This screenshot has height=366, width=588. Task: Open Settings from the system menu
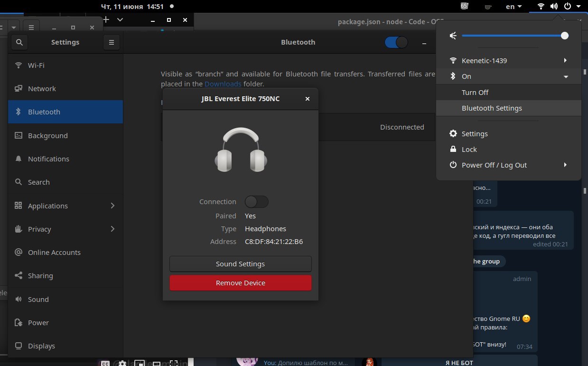509,134
